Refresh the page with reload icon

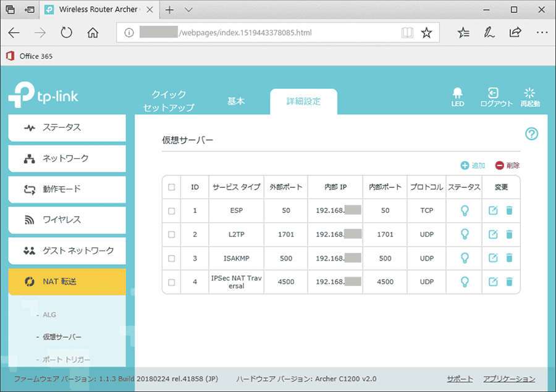click(66, 33)
